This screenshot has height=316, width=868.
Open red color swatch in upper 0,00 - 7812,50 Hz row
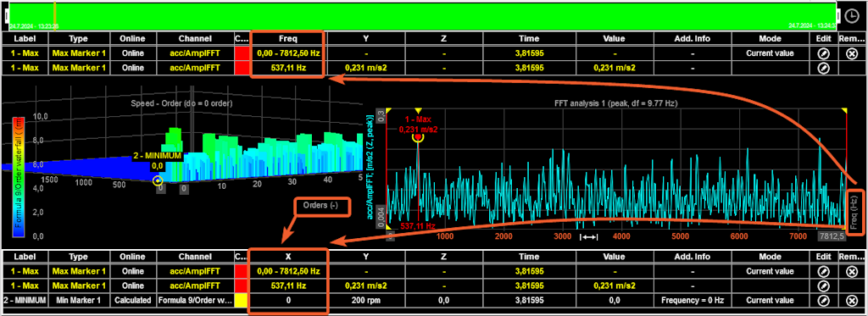242,53
